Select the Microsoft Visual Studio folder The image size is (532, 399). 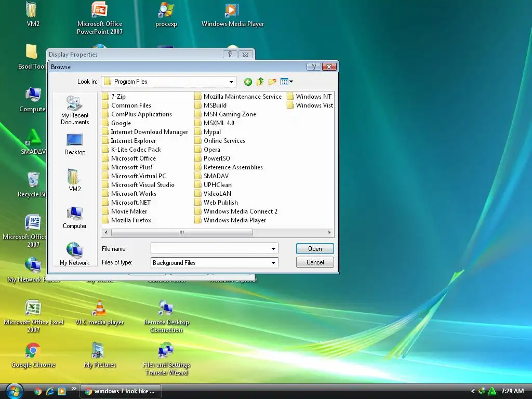(138, 184)
